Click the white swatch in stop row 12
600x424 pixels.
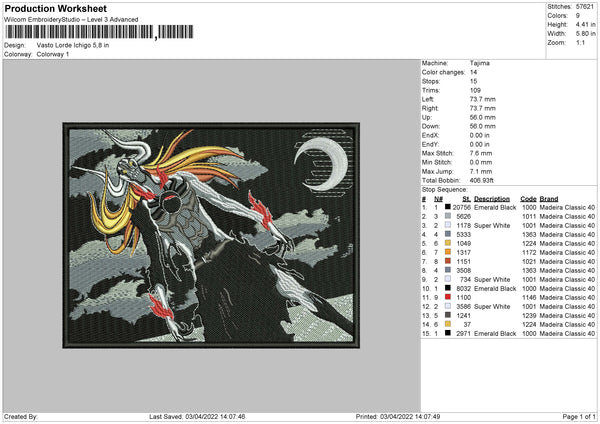448,306
